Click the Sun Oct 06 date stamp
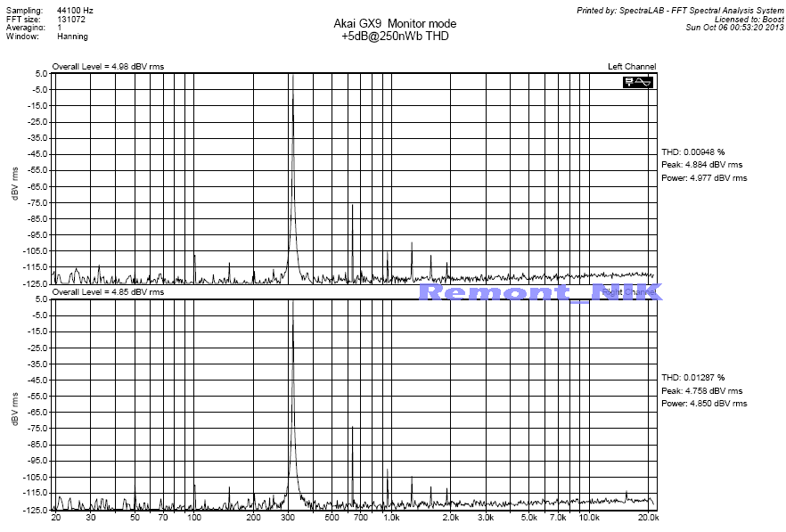This screenshot has height=532, width=786. (734, 28)
